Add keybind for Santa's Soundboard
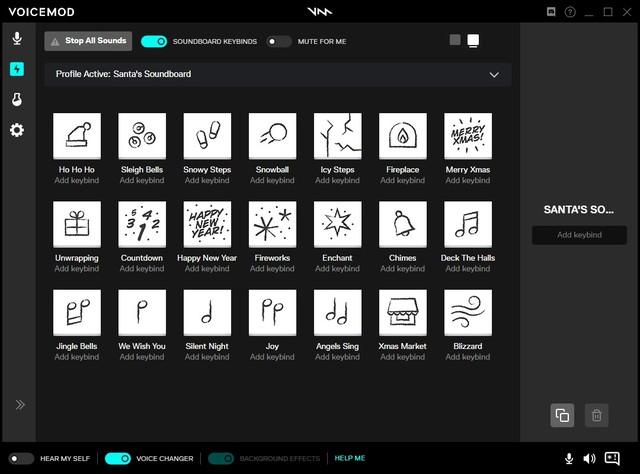Image resolution: width=640 pixels, height=474 pixels. [x=579, y=235]
